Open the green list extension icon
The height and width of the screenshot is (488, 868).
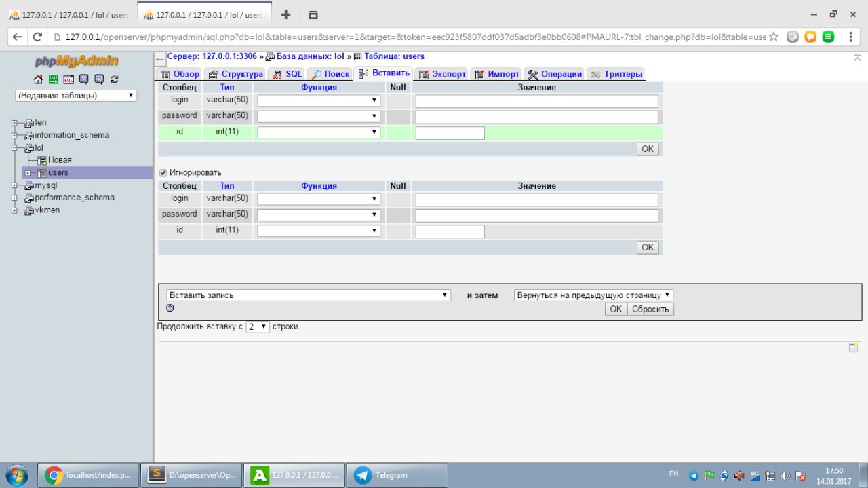828,37
